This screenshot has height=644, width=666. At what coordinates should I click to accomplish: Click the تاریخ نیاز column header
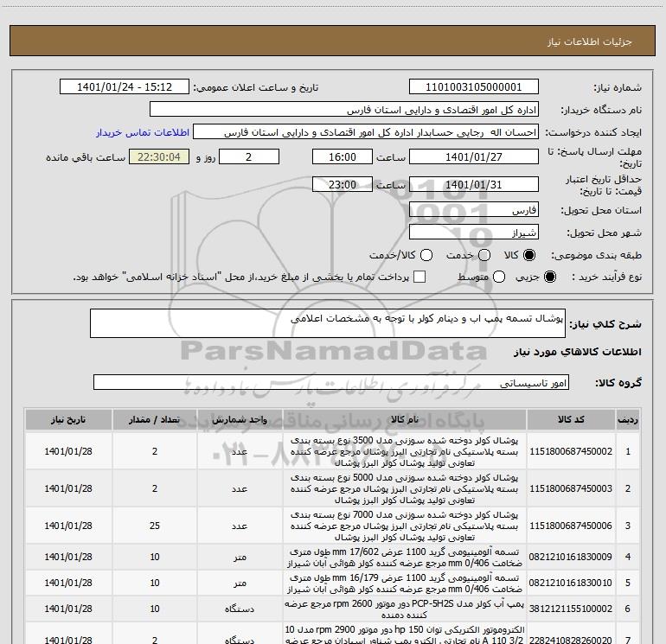point(68,420)
